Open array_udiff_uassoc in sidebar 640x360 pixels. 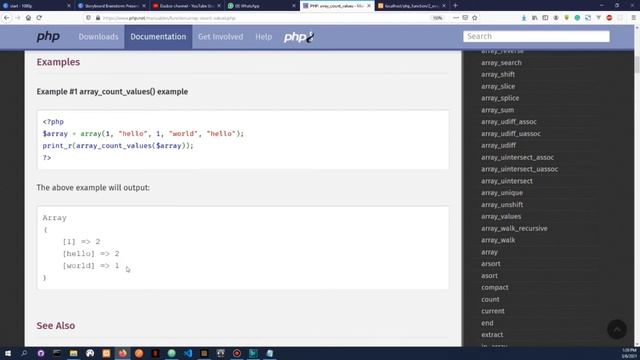[511, 133]
